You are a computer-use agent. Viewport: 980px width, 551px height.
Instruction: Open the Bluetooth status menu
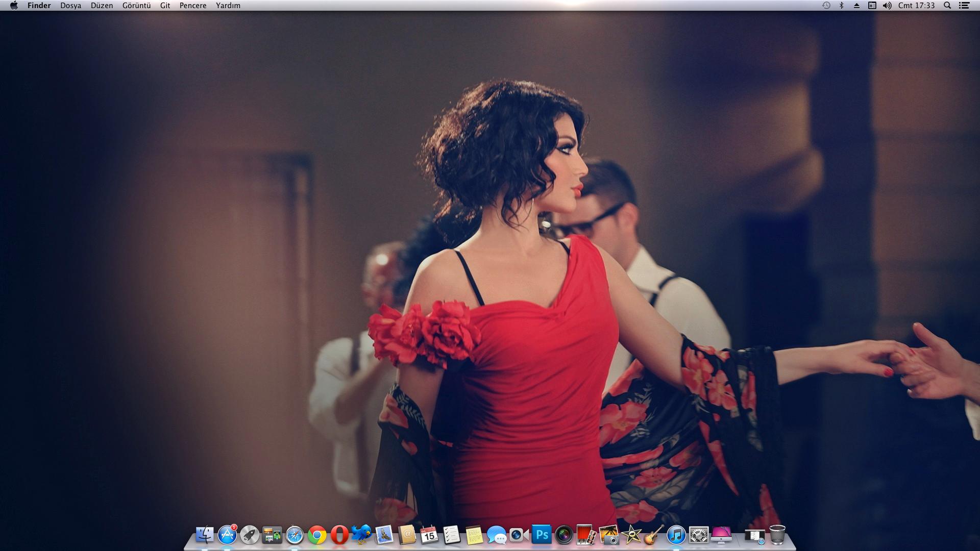(841, 6)
